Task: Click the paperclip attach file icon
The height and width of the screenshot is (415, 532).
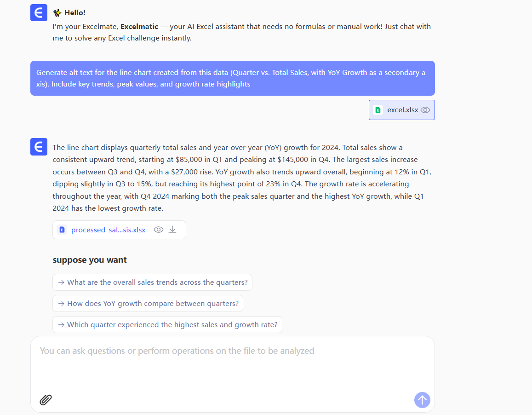Action: [x=46, y=399]
